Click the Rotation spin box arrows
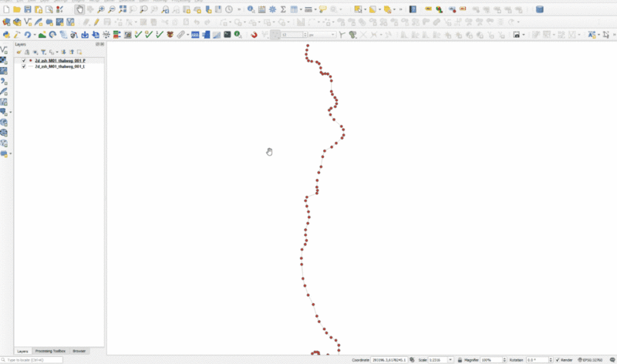This screenshot has height=364, width=617. tap(550, 360)
